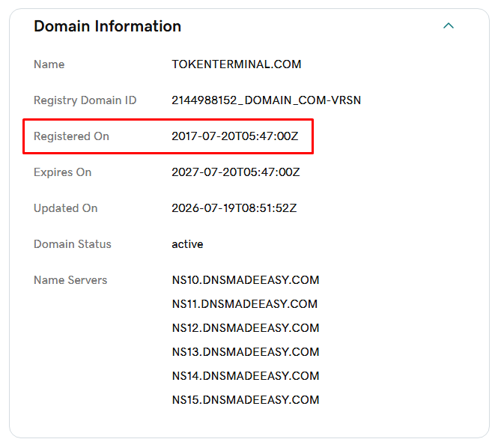The height and width of the screenshot is (448, 498).
Task: Select name server NS14.DNSMADEEASY.COM
Action: (x=246, y=376)
